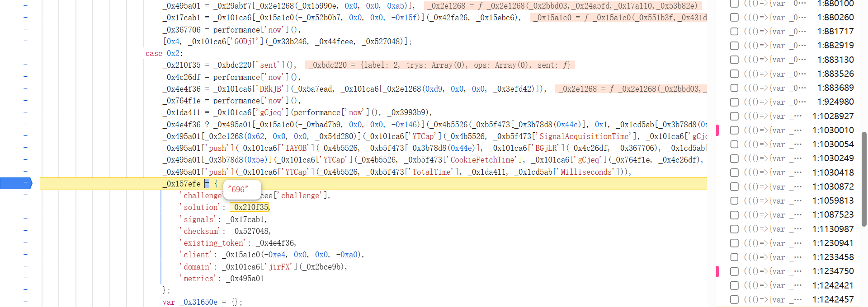Tick the breakpoint checkbox for 1:883689
The width and height of the screenshot is (868, 307).
(735, 88)
